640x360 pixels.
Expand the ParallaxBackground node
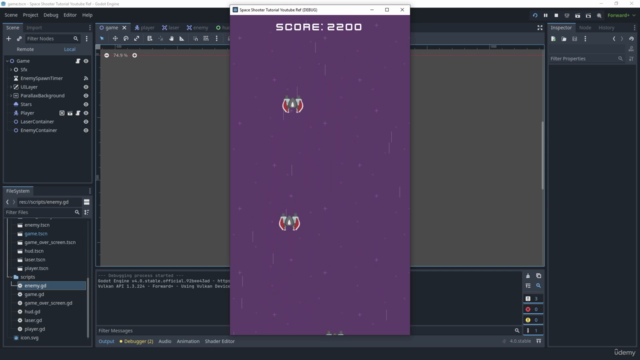11,96
